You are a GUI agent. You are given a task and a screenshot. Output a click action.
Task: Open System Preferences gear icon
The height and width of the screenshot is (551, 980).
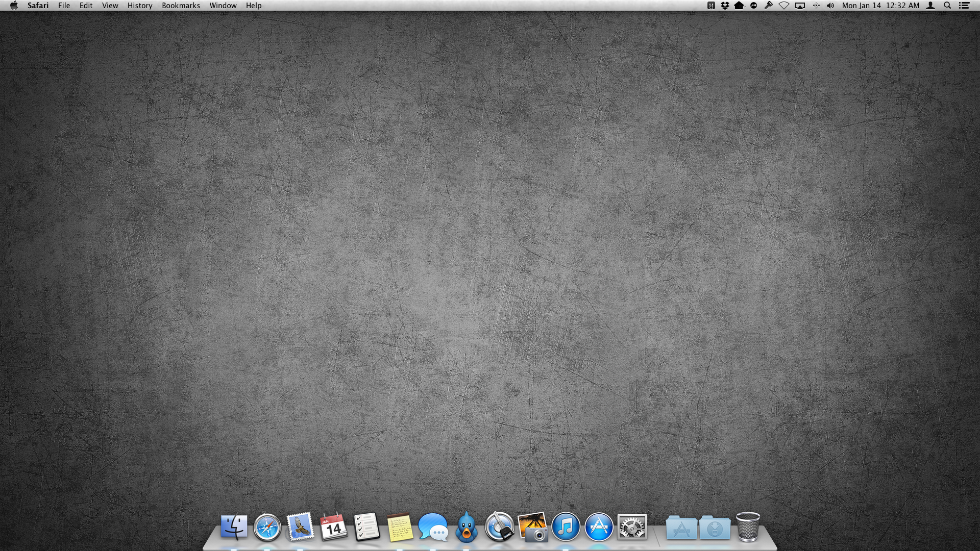pos(632,527)
